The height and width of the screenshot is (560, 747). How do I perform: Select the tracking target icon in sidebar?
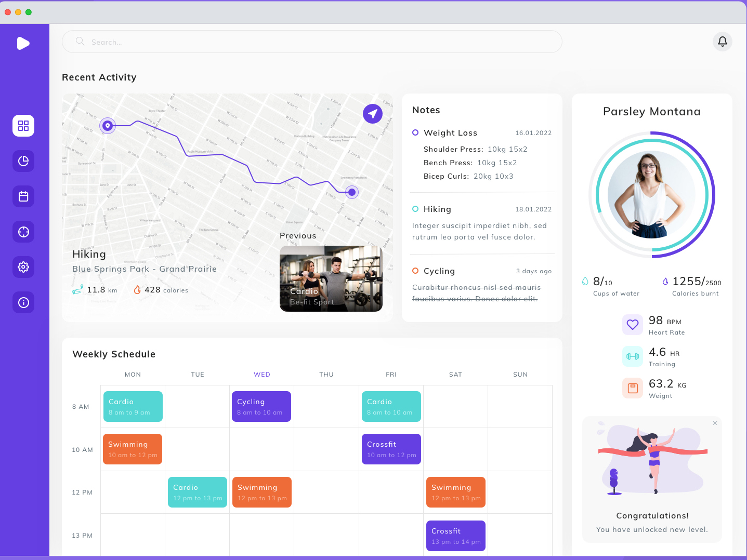[23, 232]
